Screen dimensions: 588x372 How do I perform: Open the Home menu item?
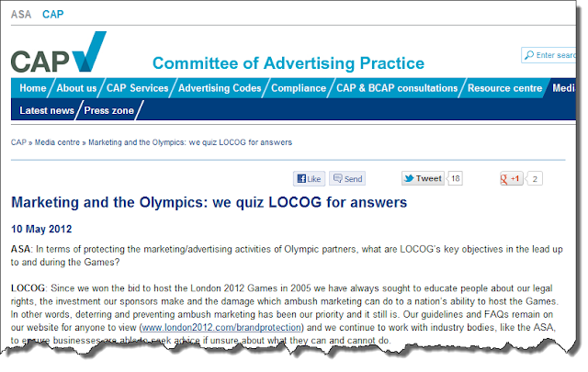point(33,88)
